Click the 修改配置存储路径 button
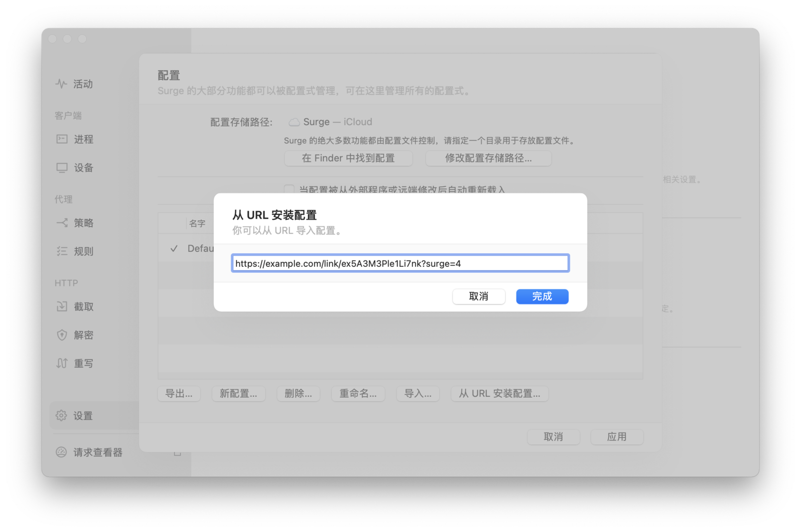 [488, 158]
